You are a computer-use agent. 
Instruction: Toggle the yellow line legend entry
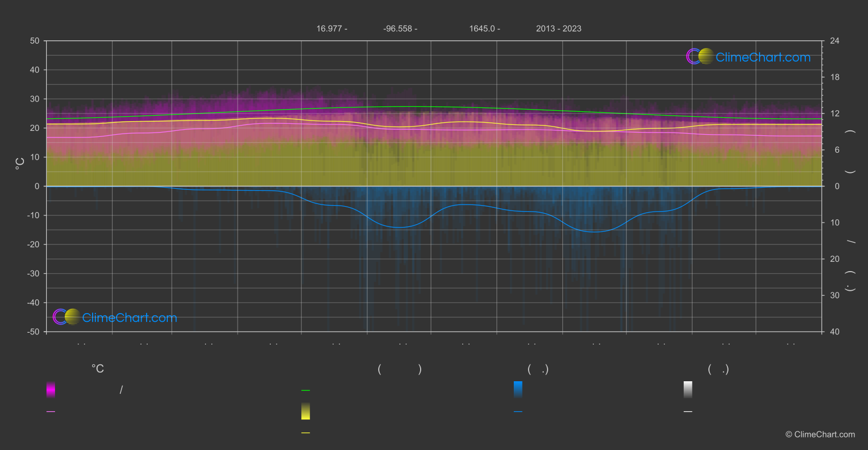click(306, 433)
